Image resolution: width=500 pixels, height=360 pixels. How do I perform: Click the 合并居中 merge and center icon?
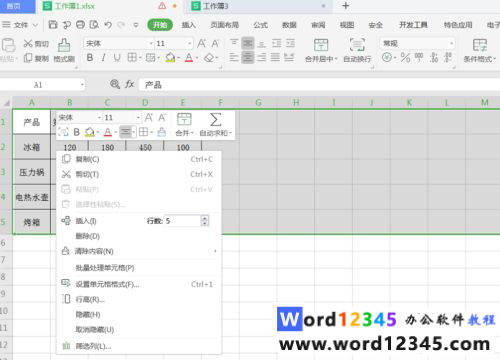[321, 45]
